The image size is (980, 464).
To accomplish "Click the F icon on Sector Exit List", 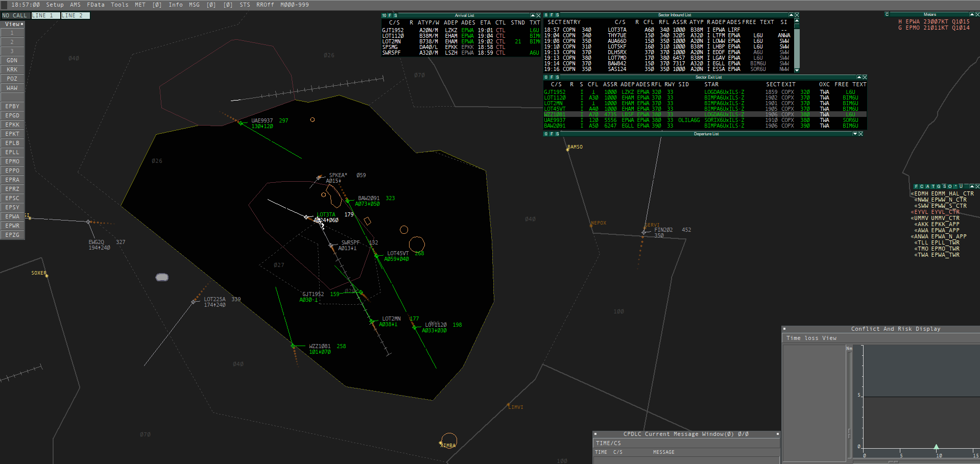I will point(552,78).
